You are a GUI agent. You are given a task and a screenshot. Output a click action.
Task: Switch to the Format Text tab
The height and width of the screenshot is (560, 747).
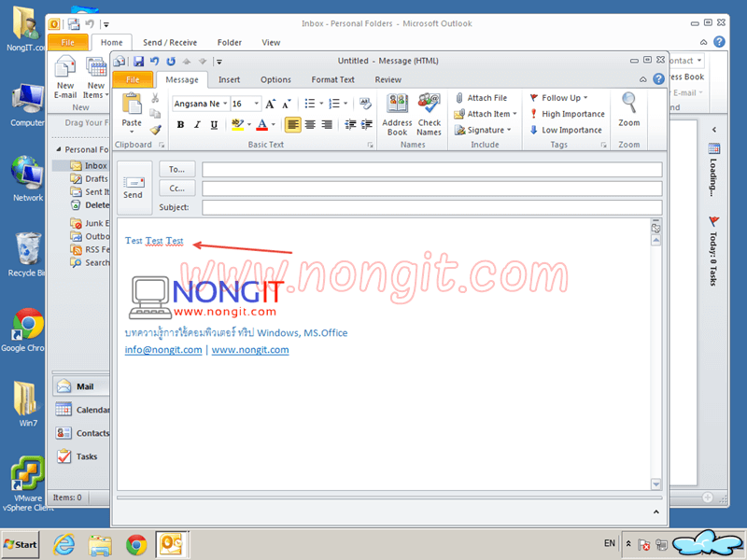point(332,79)
